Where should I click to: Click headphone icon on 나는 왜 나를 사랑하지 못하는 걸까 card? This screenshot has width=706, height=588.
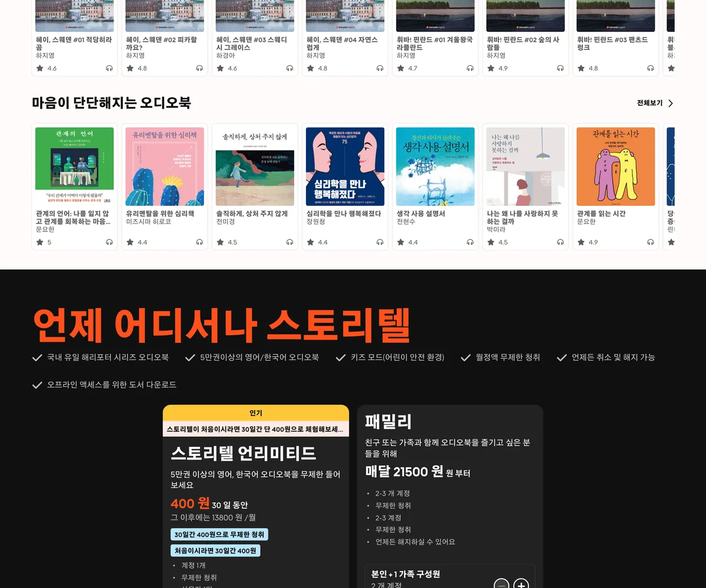(x=560, y=242)
